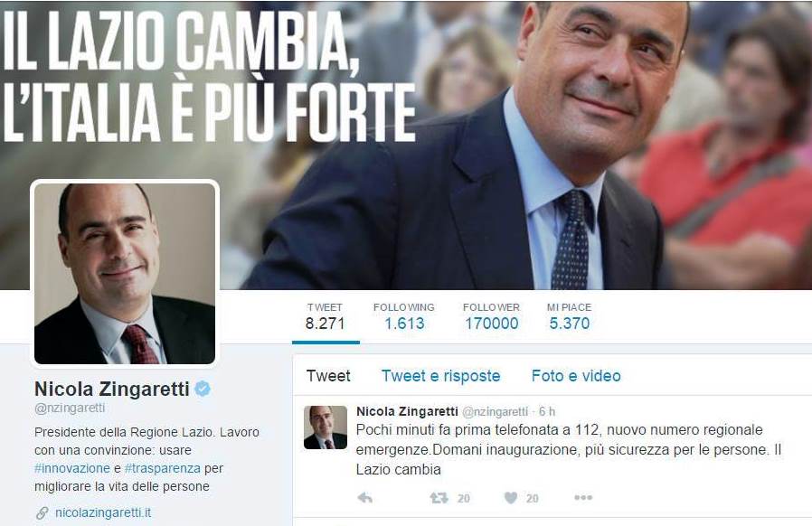
Task: Open small avatar next to the tweet
Action: click(x=326, y=427)
